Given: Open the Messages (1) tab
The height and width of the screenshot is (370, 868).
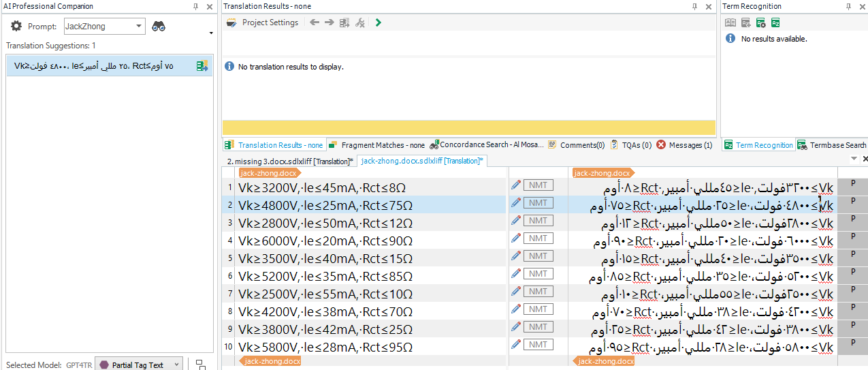Looking at the screenshot, I should (x=684, y=145).
